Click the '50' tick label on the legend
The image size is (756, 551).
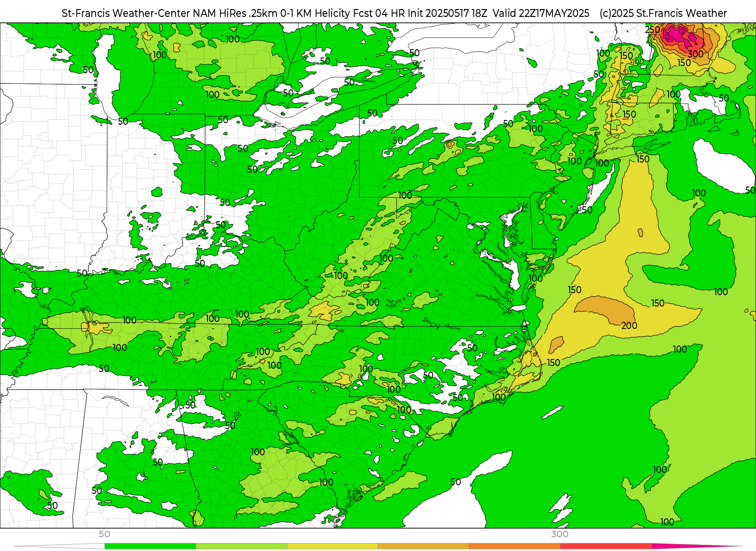coord(104,534)
